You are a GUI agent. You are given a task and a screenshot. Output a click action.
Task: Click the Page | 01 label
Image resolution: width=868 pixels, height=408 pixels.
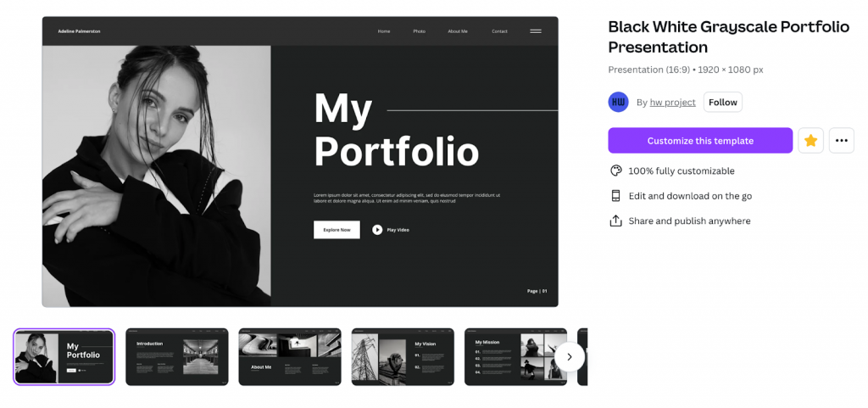(x=537, y=291)
